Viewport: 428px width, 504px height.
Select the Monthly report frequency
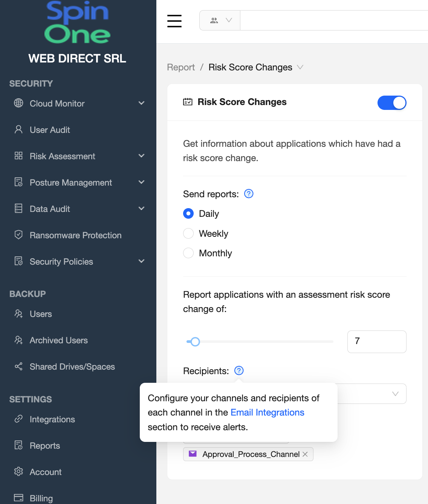(188, 253)
